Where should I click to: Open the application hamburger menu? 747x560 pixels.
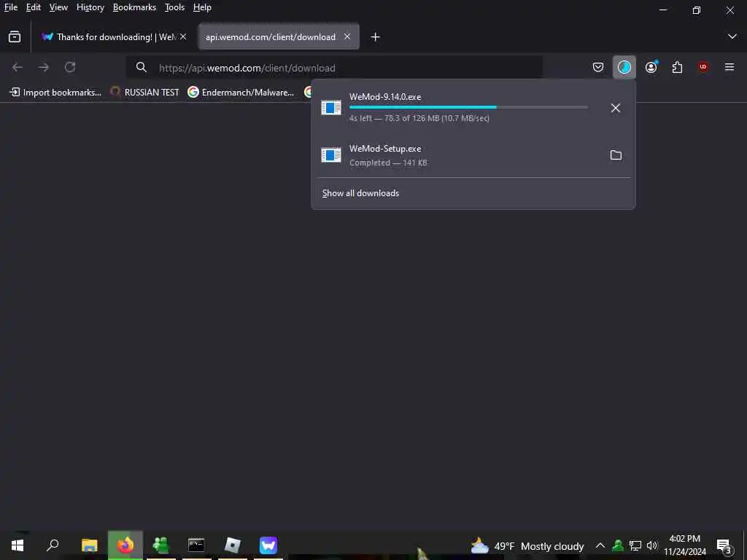pos(729,67)
